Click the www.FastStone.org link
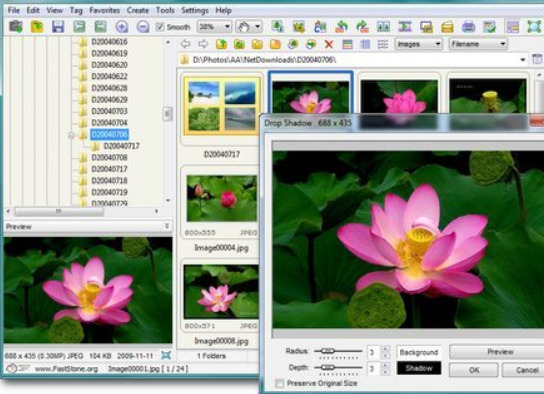Viewport: 544px width, 394px height. (66, 369)
